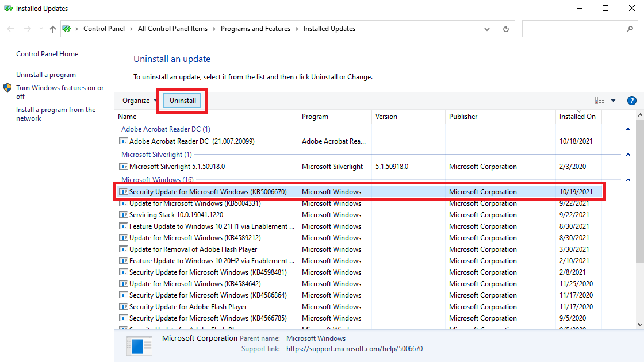This screenshot has width=644, height=362.
Task: Open the support link for KB5006670
Action: [x=354, y=349]
